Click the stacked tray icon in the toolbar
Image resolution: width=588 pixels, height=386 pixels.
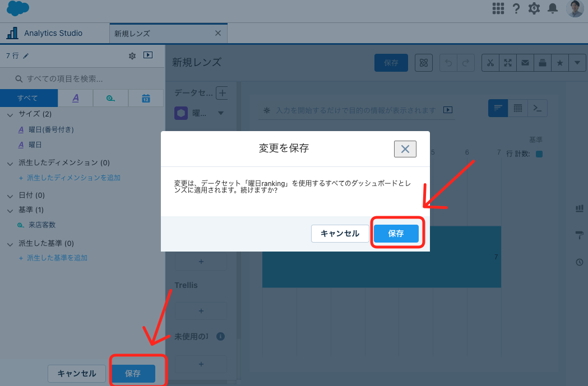pos(542,63)
